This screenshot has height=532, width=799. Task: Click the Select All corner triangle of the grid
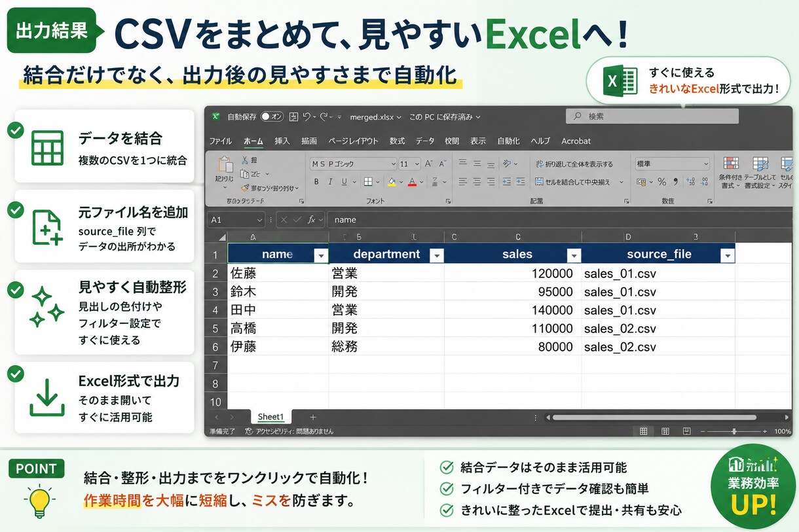pos(222,238)
